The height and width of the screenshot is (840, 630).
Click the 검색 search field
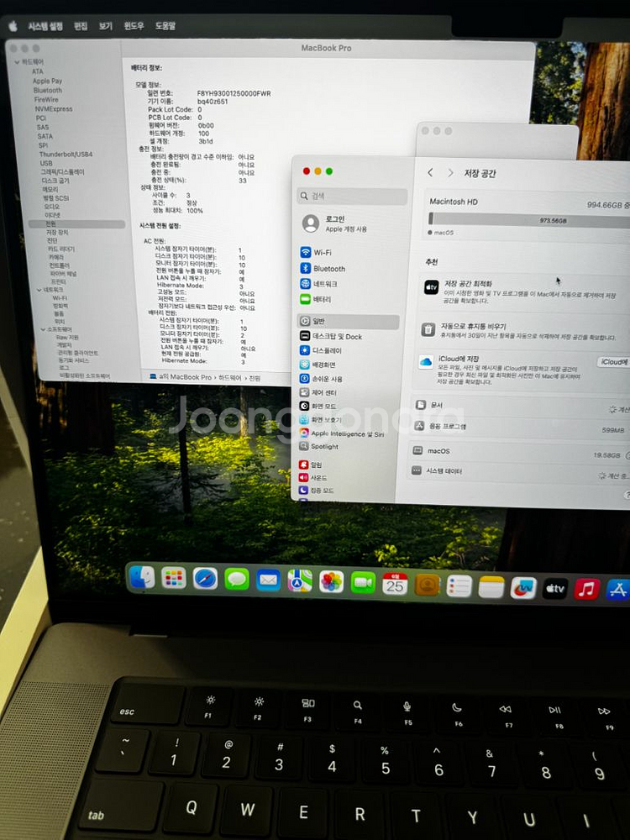353,196
